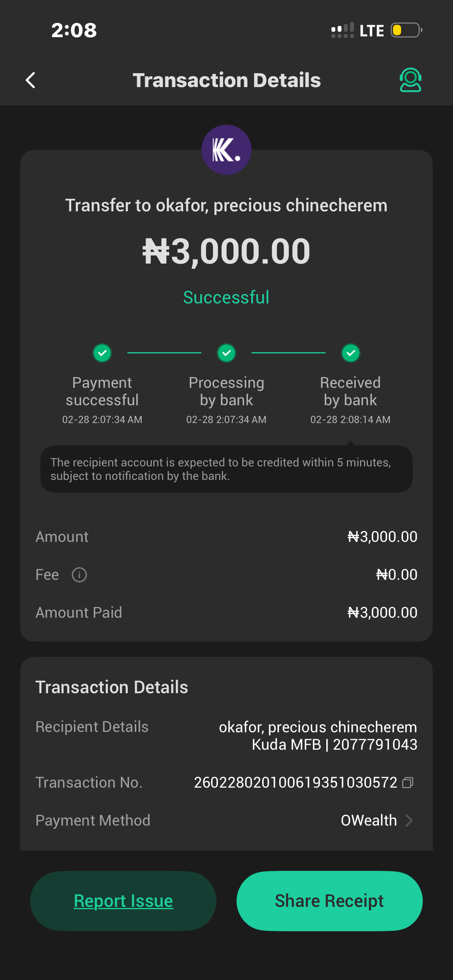Tap the Payment successful checkmark
This screenshot has width=453, height=980.
pos(102,353)
